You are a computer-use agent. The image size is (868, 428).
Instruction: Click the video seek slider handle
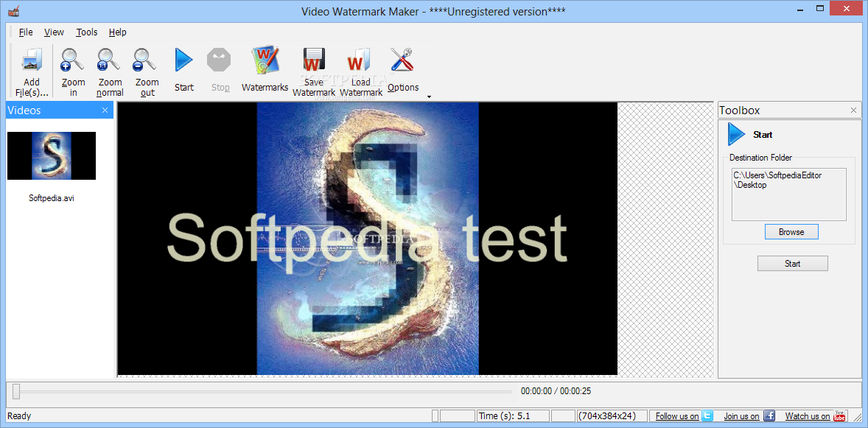click(x=17, y=391)
